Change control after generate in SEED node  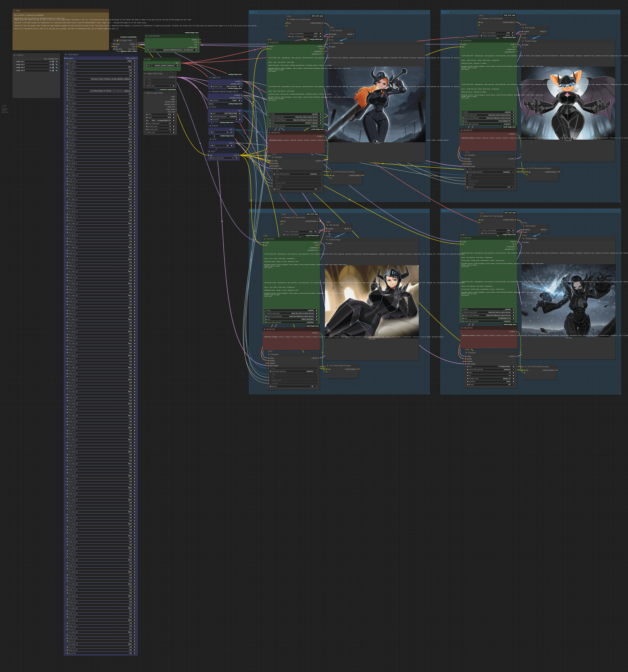click(226, 117)
